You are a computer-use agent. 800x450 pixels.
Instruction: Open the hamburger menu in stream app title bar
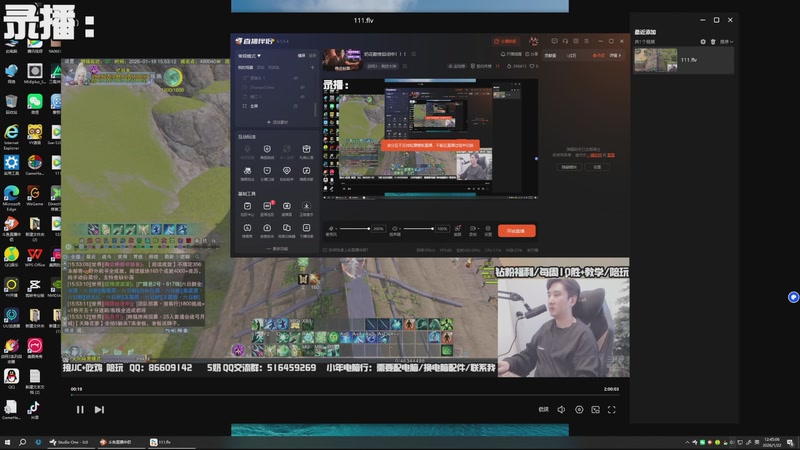[587, 41]
